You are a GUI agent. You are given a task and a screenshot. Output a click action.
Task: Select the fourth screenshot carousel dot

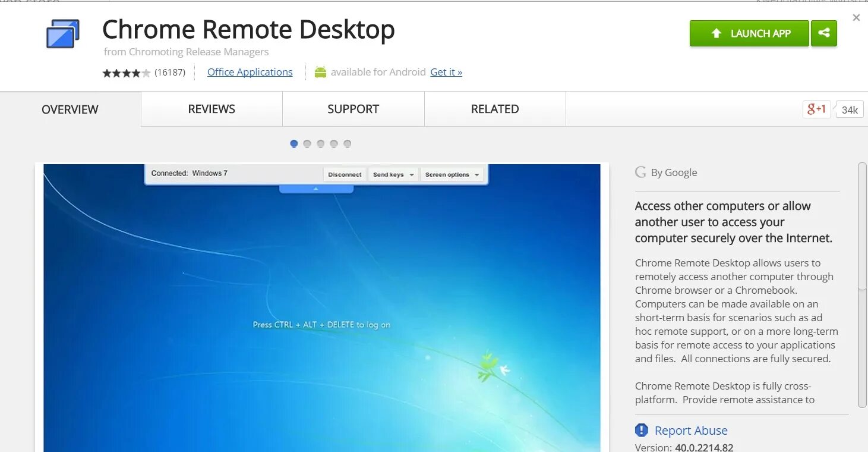334,143
